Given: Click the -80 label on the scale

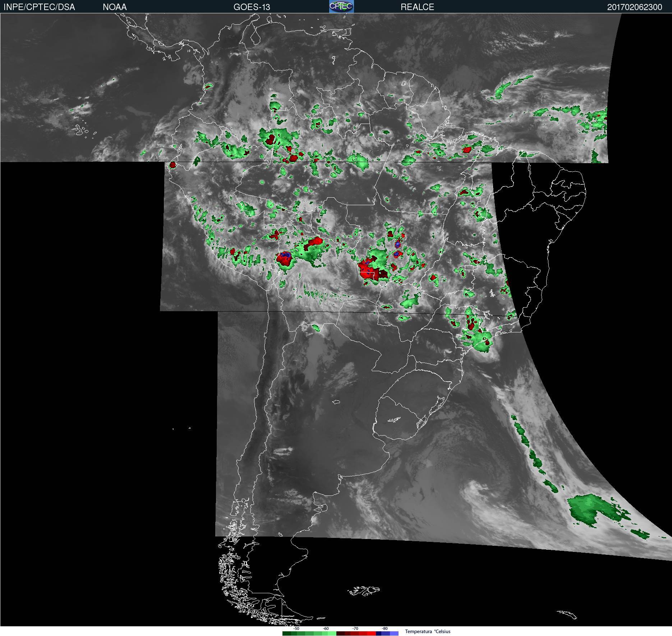Looking at the screenshot, I should 385,628.
